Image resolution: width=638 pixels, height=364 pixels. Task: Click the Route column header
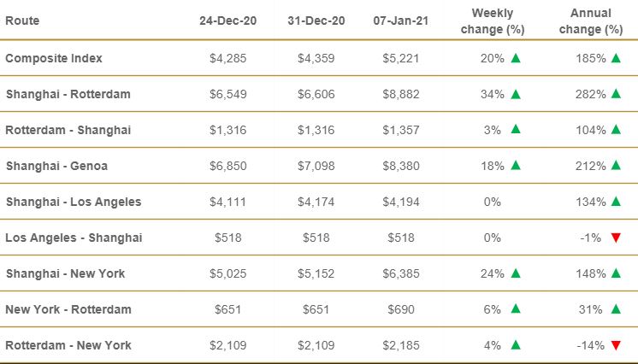22,20
